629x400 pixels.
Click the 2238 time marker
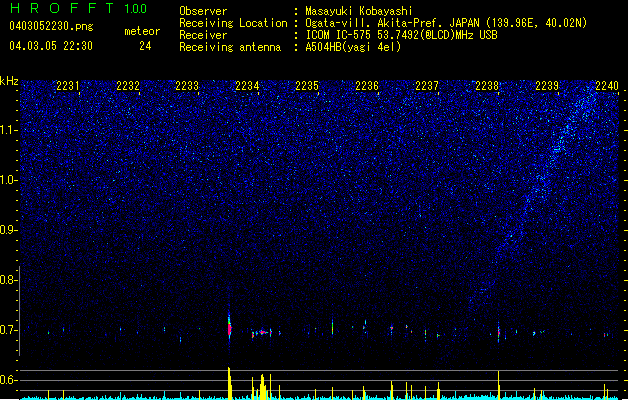(x=487, y=85)
